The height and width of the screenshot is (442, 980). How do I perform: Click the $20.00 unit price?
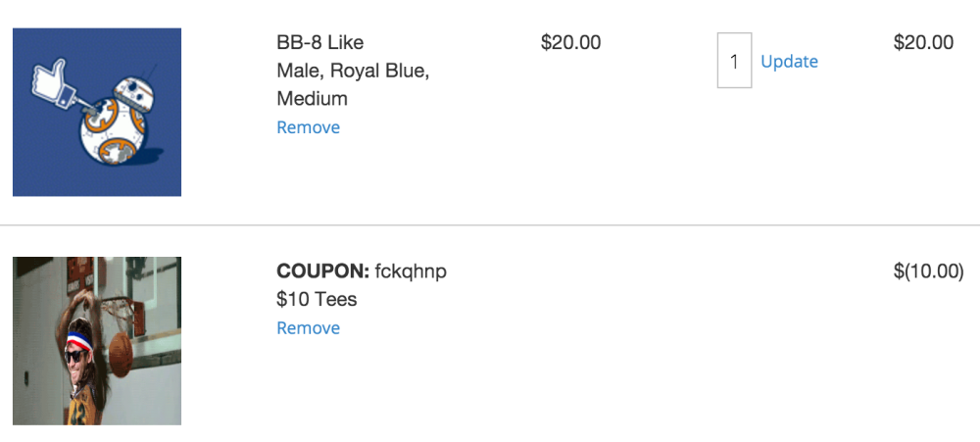click(x=570, y=42)
